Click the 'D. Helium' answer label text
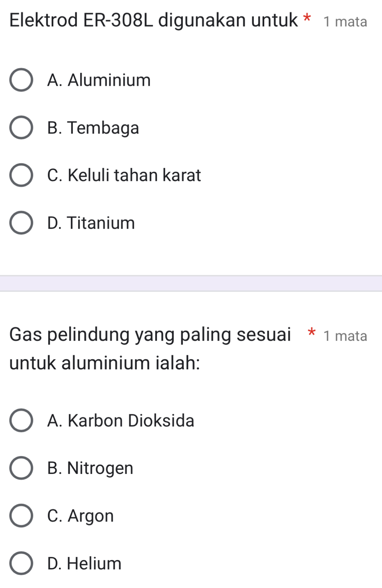The image size is (382, 588). click(84, 563)
